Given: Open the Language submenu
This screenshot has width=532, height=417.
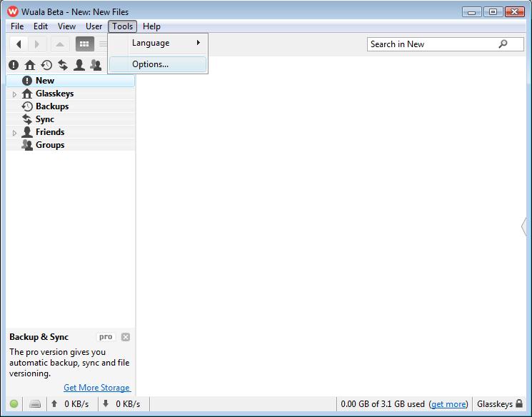Looking at the screenshot, I should click(x=158, y=43).
